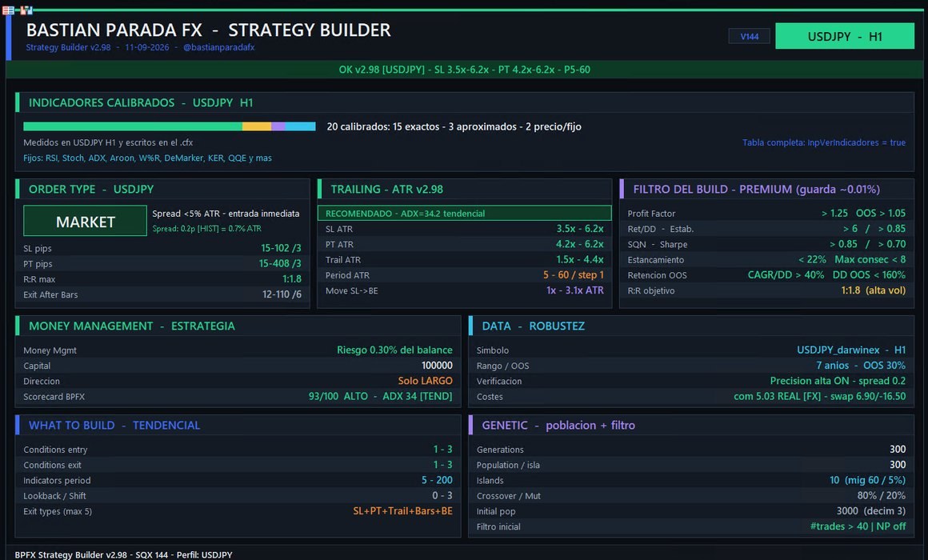
Task: Click the BASTIAN PARADA FX title text
Action: tap(114, 30)
